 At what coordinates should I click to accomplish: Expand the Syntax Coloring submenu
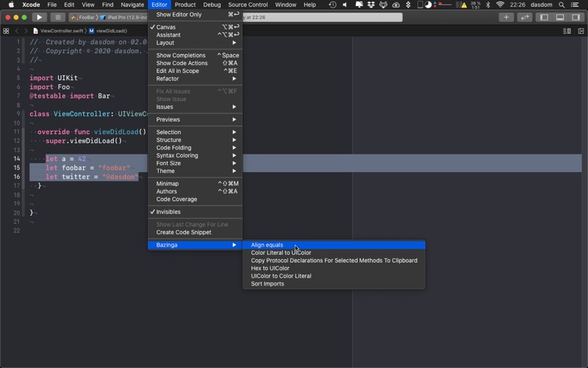coord(195,155)
